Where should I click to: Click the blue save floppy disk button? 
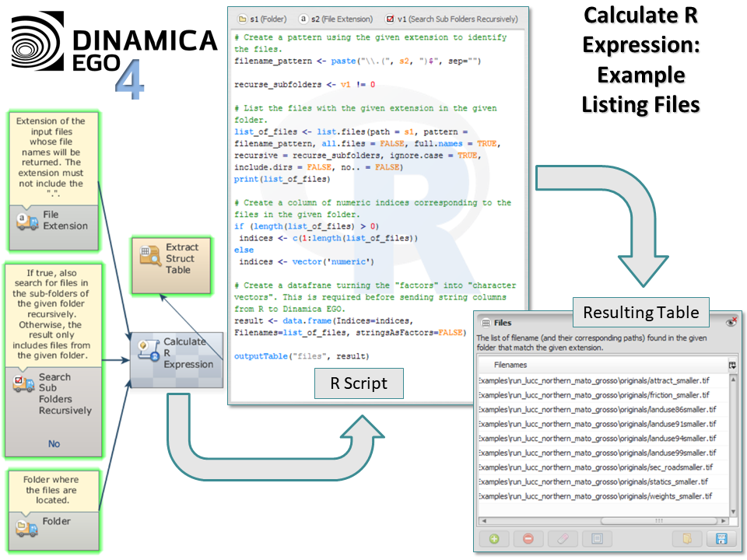[721, 538]
